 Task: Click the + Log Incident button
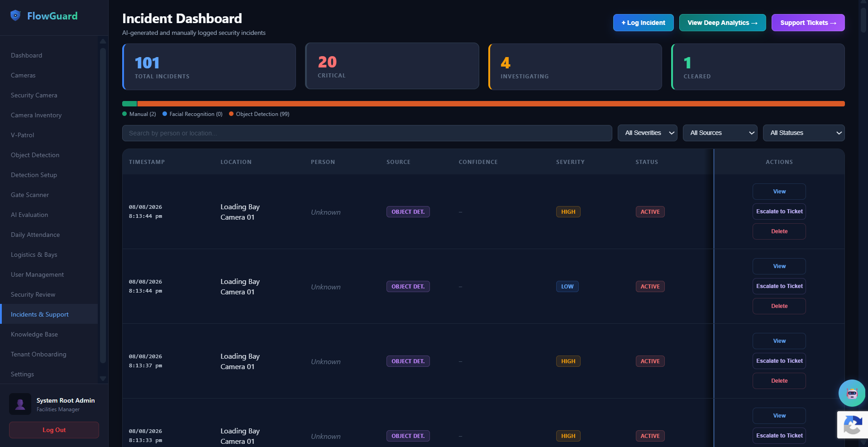pyautogui.click(x=643, y=23)
